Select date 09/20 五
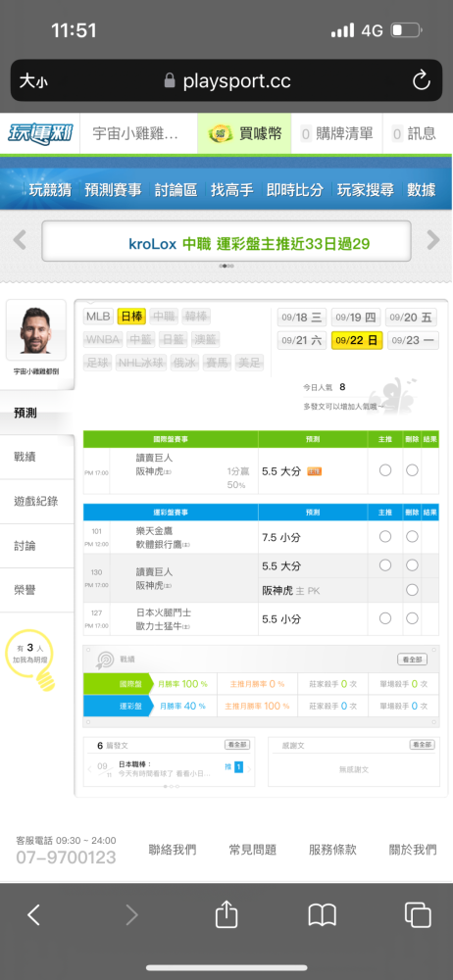Viewport: 453px width, 980px height. pos(411,318)
